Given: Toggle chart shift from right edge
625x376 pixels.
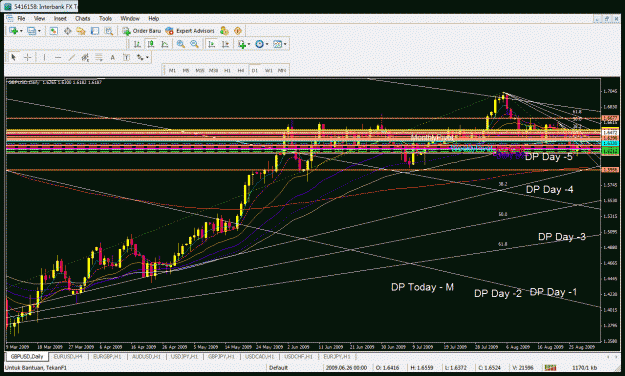Looking at the screenshot, I should pyautogui.click(x=225, y=44).
